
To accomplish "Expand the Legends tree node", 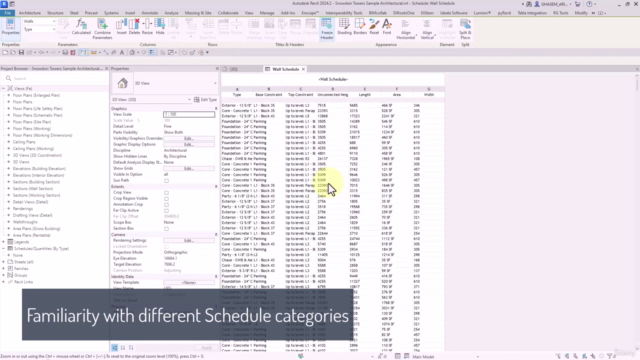I will pos(4,242).
